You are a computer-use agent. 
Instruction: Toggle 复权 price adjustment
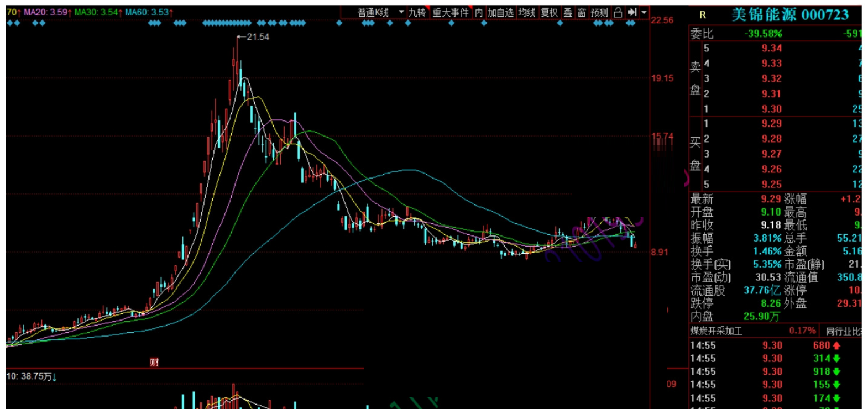coord(549,12)
